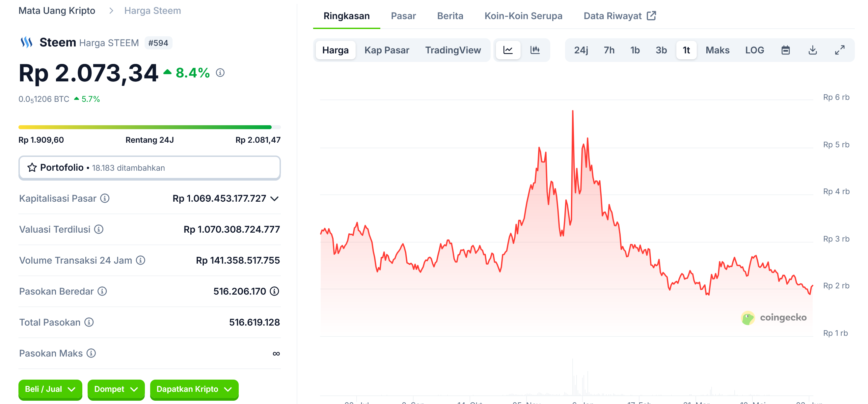Show Volume Transaksi 24 Jam info icon

[x=141, y=260]
